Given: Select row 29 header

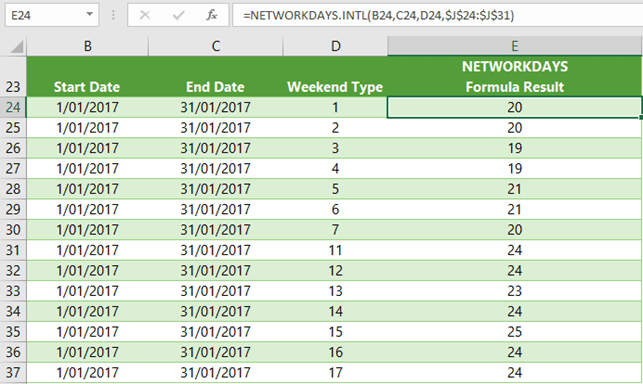Looking at the screenshot, I should coord(13,209).
